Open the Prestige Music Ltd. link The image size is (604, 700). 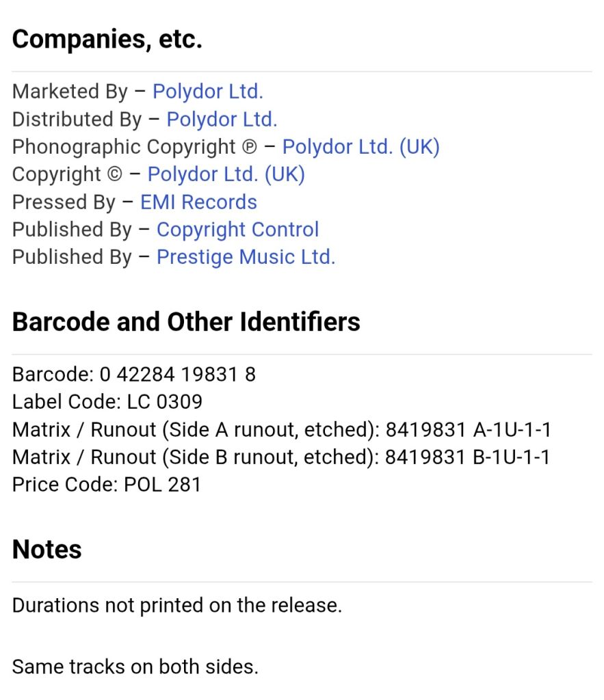[246, 257]
